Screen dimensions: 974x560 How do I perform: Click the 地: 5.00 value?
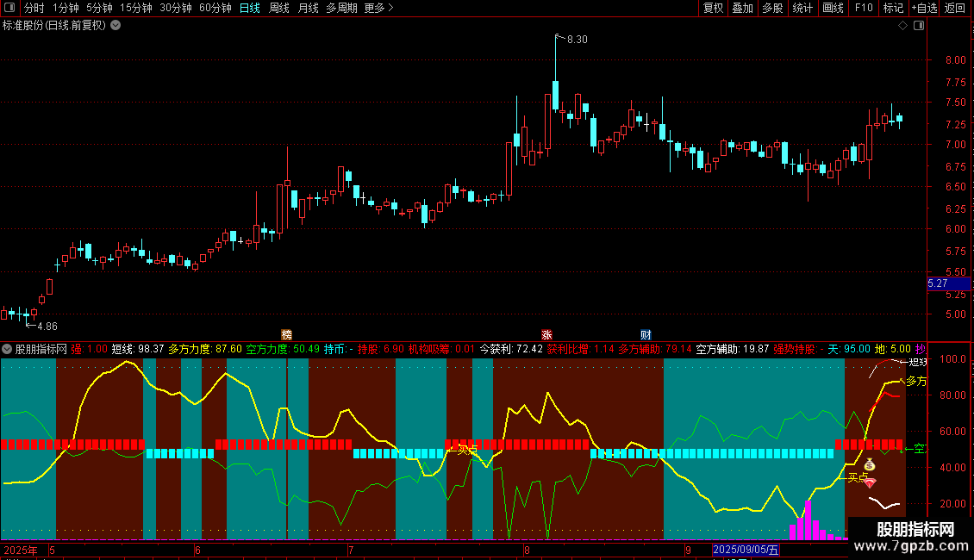point(893,349)
